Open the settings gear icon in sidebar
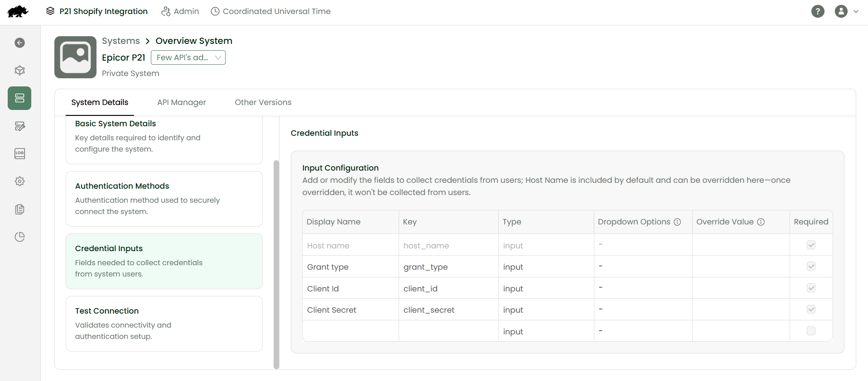Image resolution: width=868 pixels, height=381 pixels. pyautogui.click(x=19, y=181)
